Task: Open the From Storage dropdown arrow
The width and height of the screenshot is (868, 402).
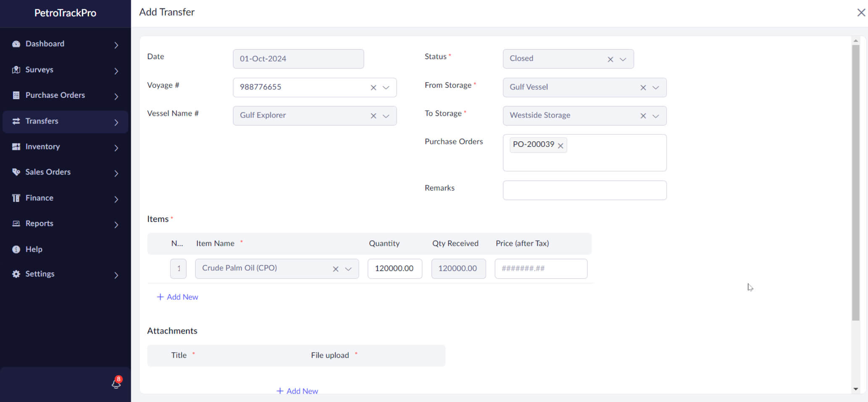Action: (655, 88)
